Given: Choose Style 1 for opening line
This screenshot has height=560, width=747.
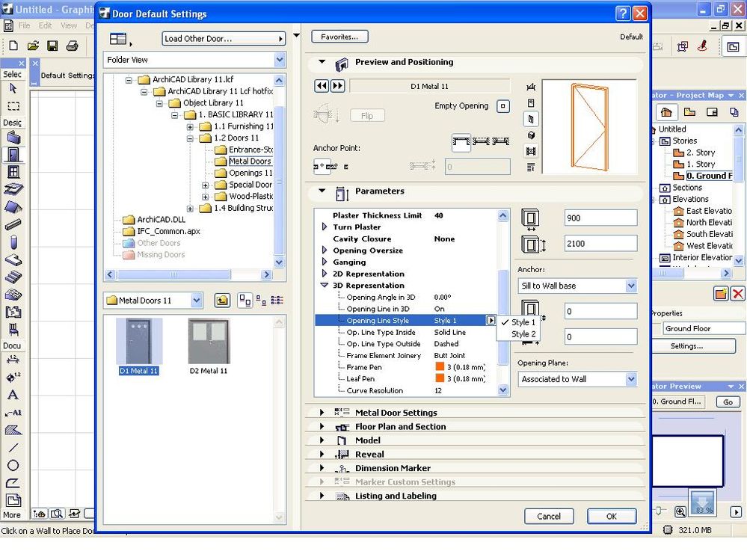Looking at the screenshot, I should [523, 322].
